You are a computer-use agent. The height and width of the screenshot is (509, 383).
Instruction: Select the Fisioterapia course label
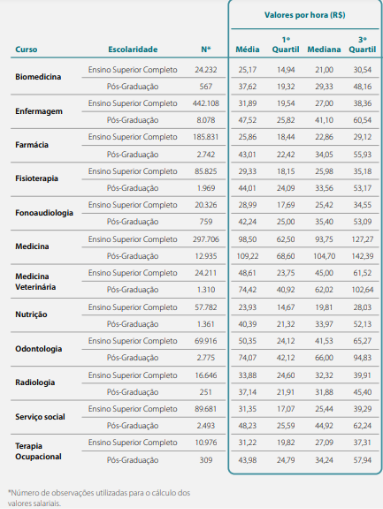tap(37, 178)
